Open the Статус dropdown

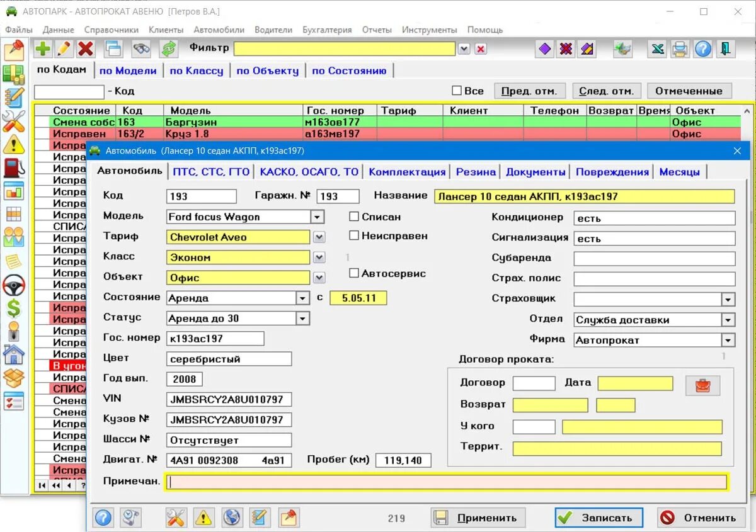pos(303,319)
